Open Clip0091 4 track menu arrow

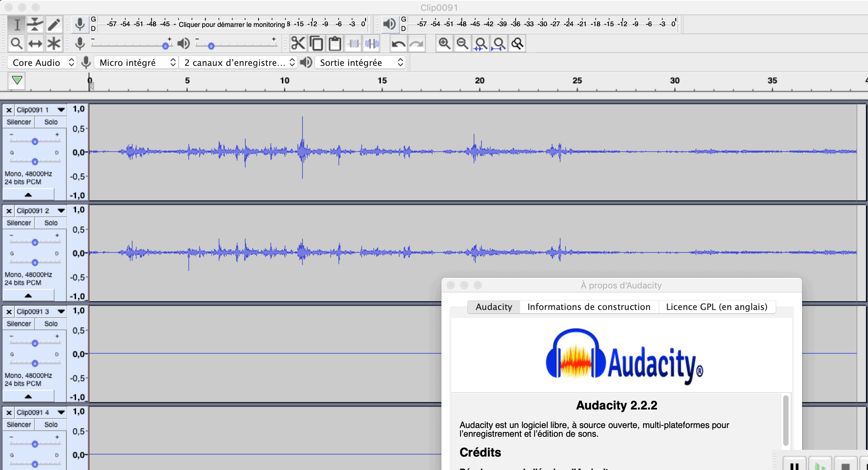(61, 413)
